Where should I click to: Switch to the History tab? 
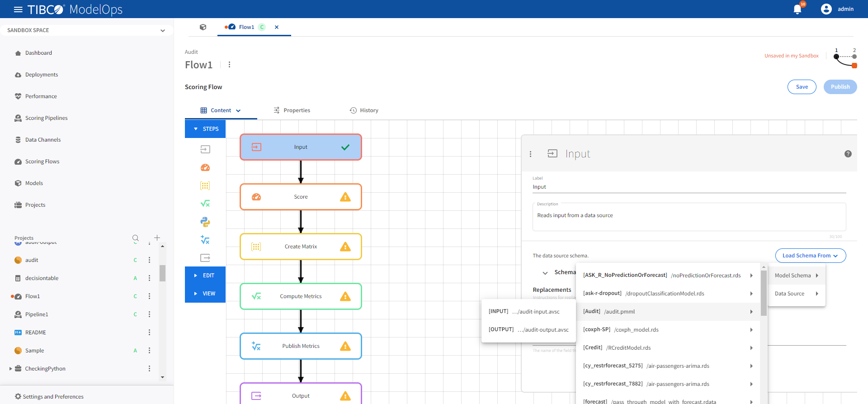click(364, 110)
